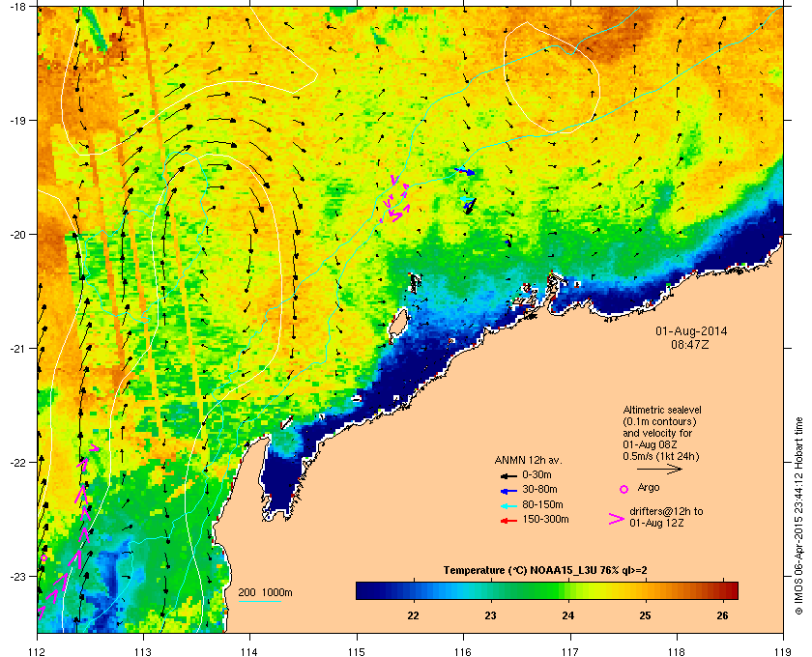Click the cyan 80-150m legend arrow

click(508, 505)
